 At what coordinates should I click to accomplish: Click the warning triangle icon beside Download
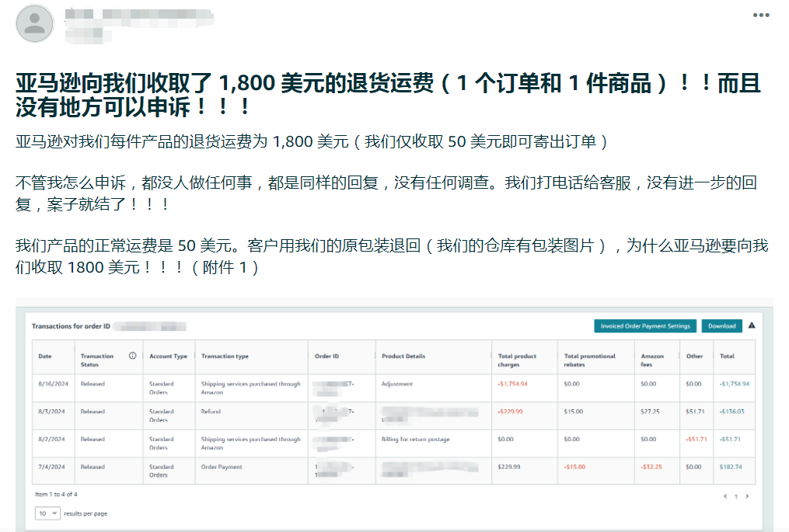[752, 325]
